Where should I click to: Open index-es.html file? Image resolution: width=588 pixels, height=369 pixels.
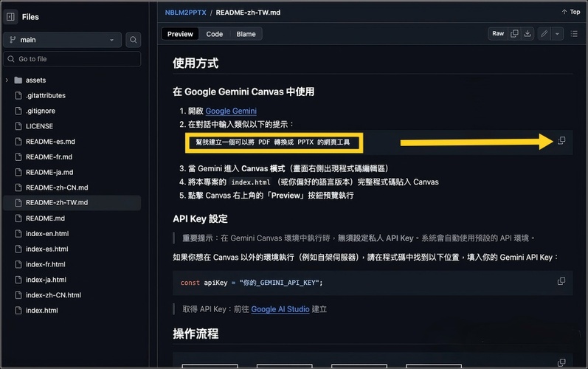[x=47, y=249]
